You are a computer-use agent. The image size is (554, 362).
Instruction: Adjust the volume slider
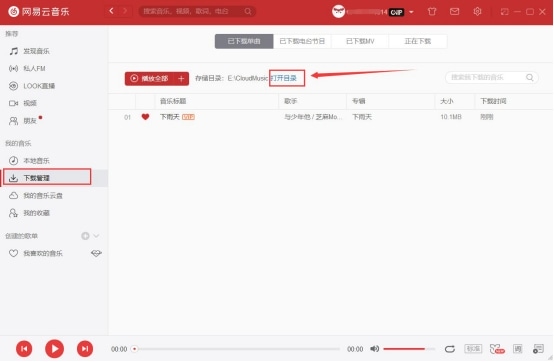[409, 349]
